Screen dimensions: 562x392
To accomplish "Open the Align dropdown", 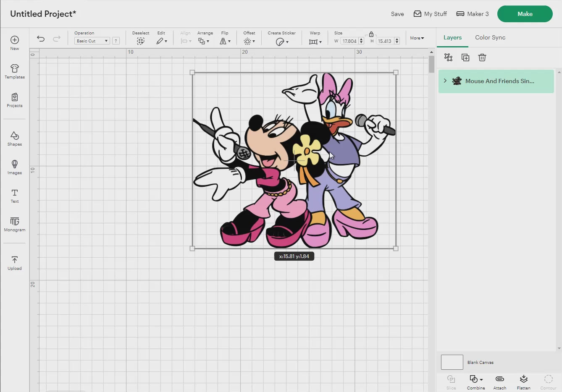I will (186, 41).
